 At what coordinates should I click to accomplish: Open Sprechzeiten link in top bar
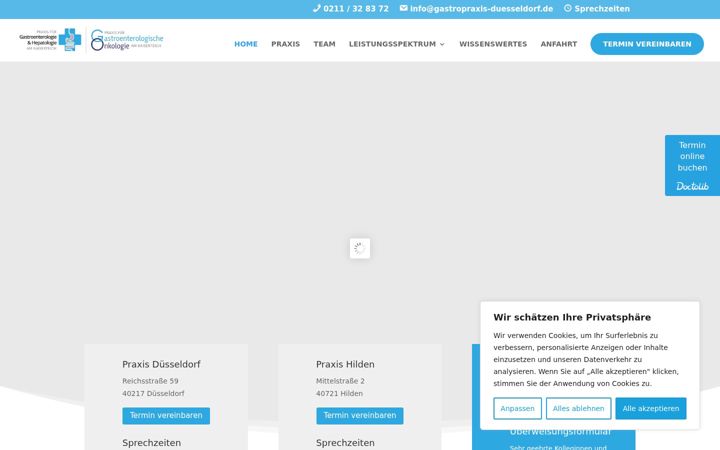(602, 9)
